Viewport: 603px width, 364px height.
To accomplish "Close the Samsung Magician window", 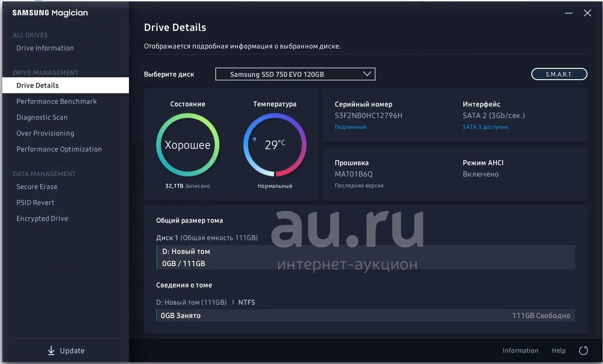I will click(588, 13).
